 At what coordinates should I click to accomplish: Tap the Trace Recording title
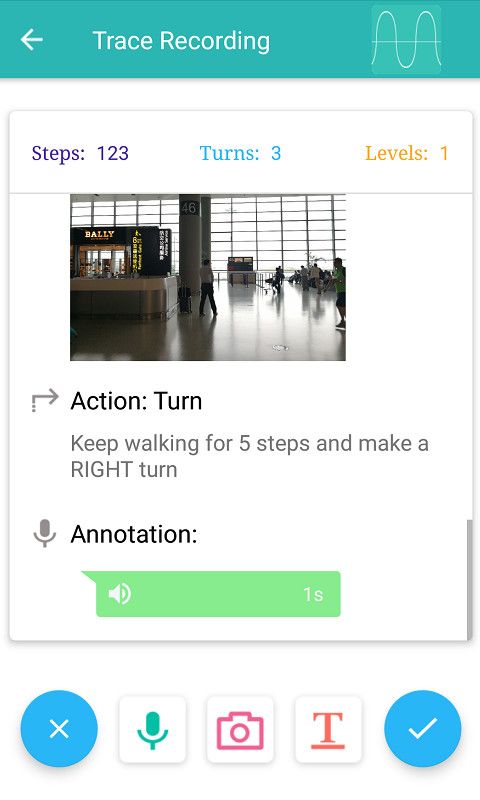tap(182, 41)
